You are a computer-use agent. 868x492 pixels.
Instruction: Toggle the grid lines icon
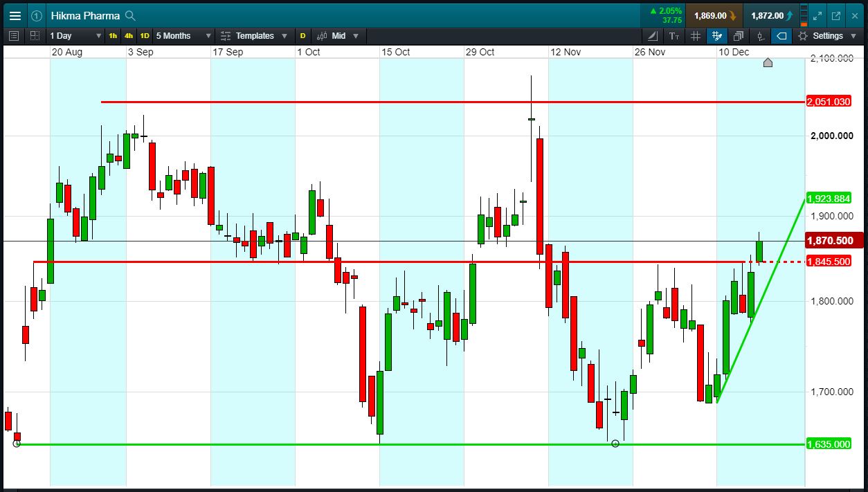click(696, 36)
